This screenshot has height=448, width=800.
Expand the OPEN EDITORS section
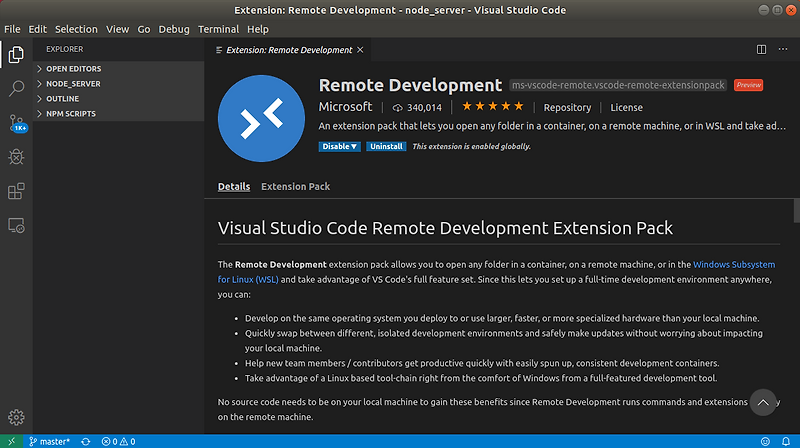(118, 69)
